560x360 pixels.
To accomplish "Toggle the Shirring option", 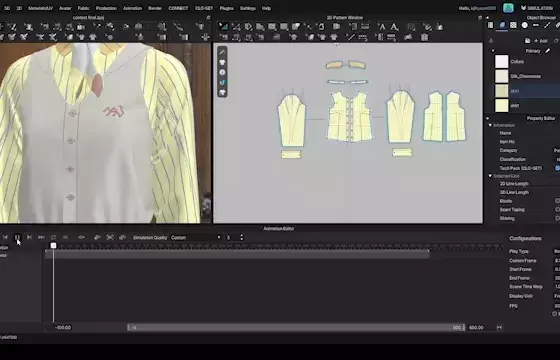I will click(557, 218).
